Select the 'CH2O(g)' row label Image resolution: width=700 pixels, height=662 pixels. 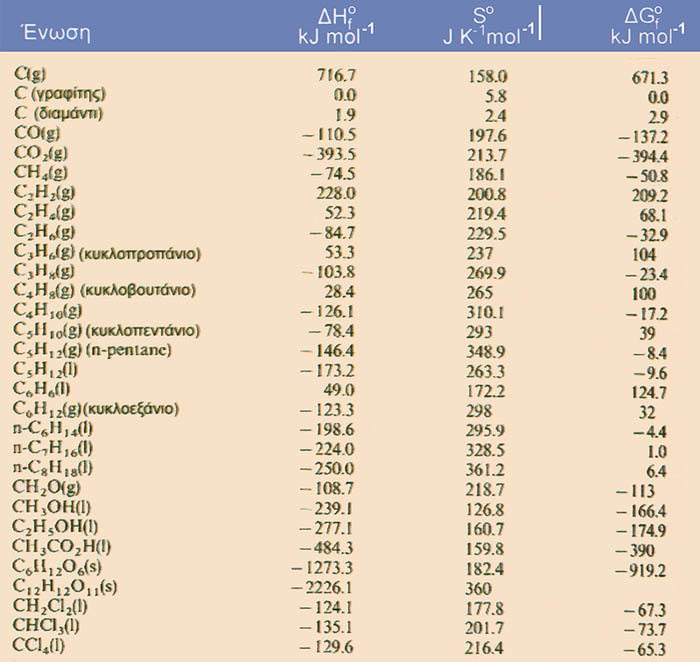[x=46, y=487]
